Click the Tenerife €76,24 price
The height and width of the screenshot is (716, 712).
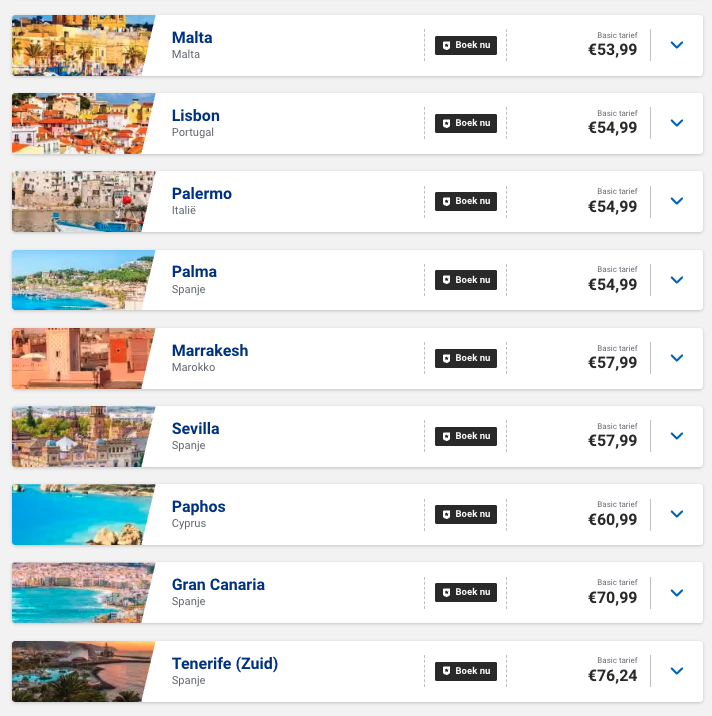(x=612, y=676)
